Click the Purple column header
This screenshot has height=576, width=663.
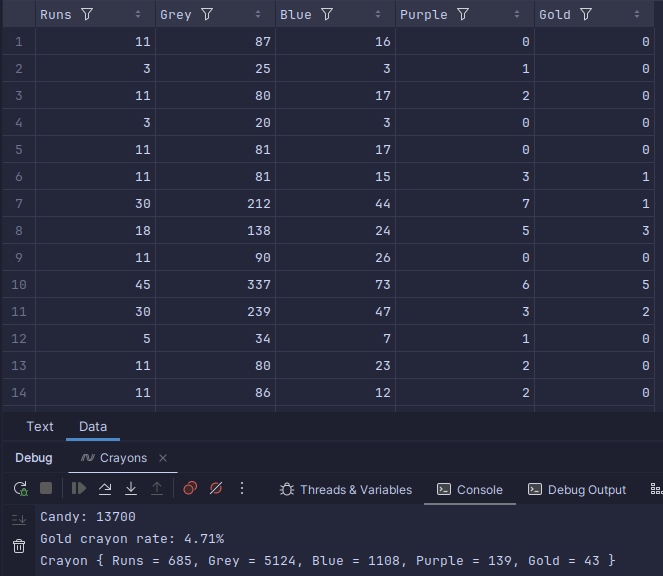465,15
